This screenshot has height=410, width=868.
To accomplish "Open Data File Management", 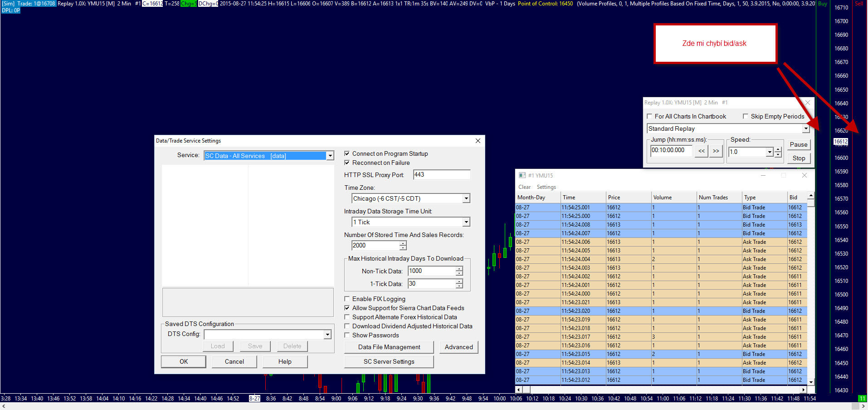I will click(389, 347).
